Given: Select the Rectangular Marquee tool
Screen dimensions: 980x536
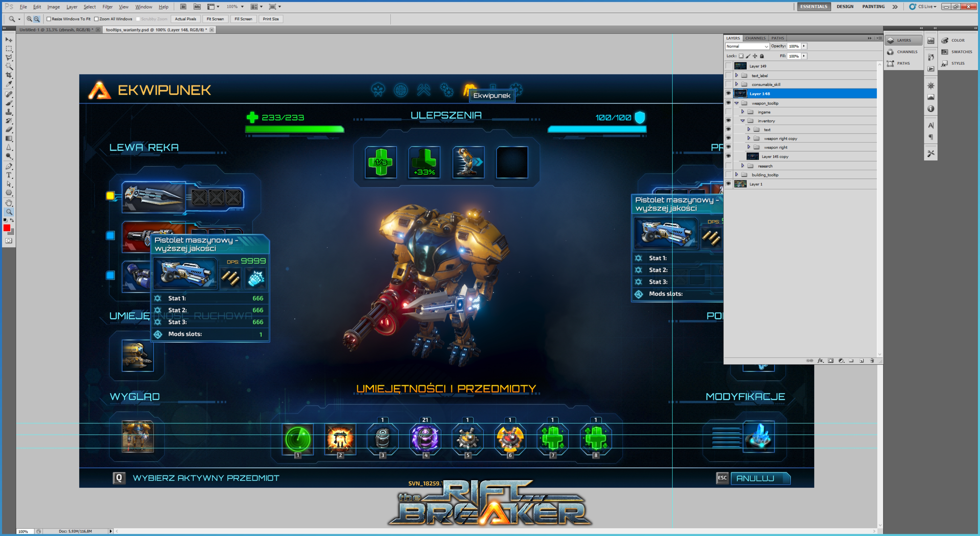Looking at the screenshot, I should pyautogui.click(x=9, y=49).
